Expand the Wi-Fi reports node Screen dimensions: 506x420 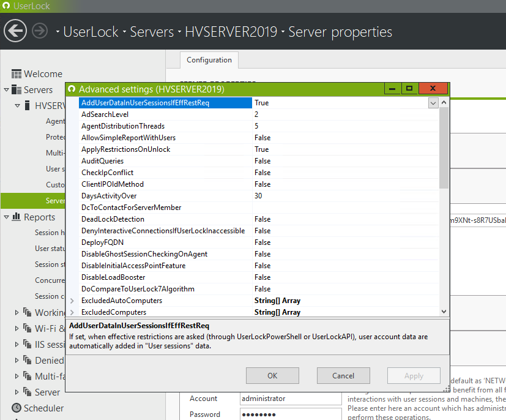pos(17,328)
